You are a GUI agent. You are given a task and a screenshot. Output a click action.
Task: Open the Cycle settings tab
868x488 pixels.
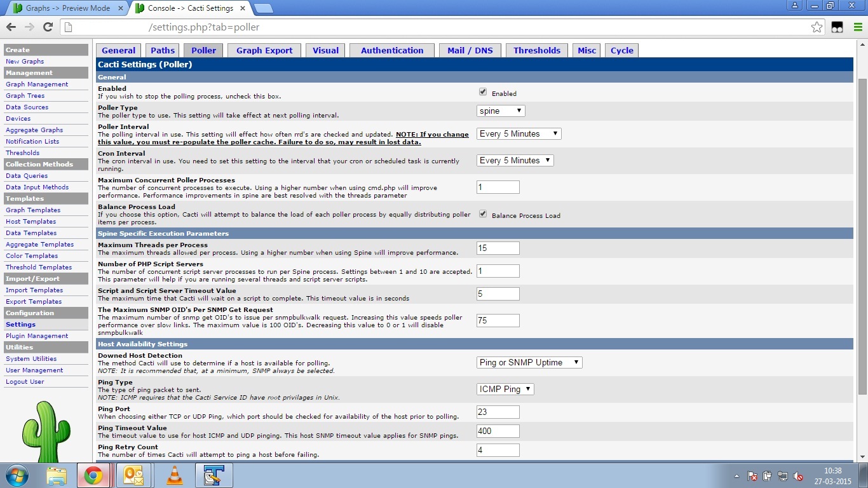(x=622, y=51)
